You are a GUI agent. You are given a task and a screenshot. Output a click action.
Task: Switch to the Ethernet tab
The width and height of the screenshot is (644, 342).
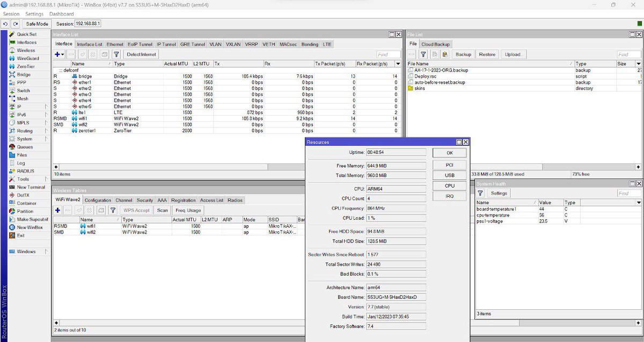115,44
